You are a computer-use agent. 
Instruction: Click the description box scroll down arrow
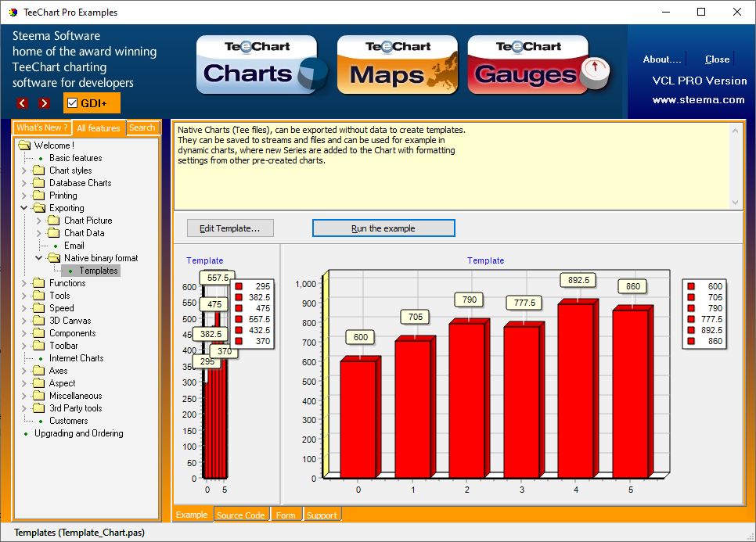735,203
